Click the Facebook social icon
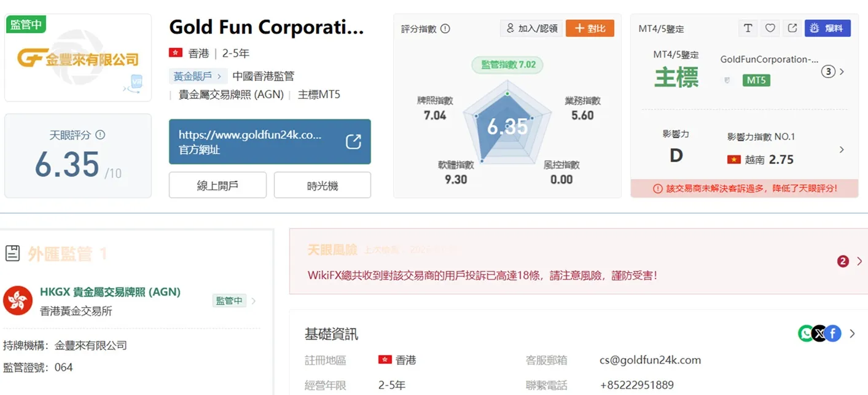 point(833,334)
